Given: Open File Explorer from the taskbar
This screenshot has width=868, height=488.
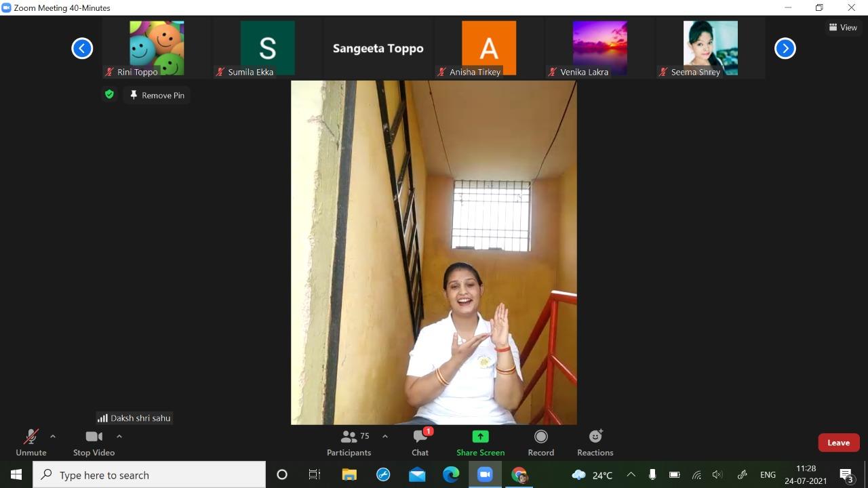Looking at the screenshot, I should point(349,474).
